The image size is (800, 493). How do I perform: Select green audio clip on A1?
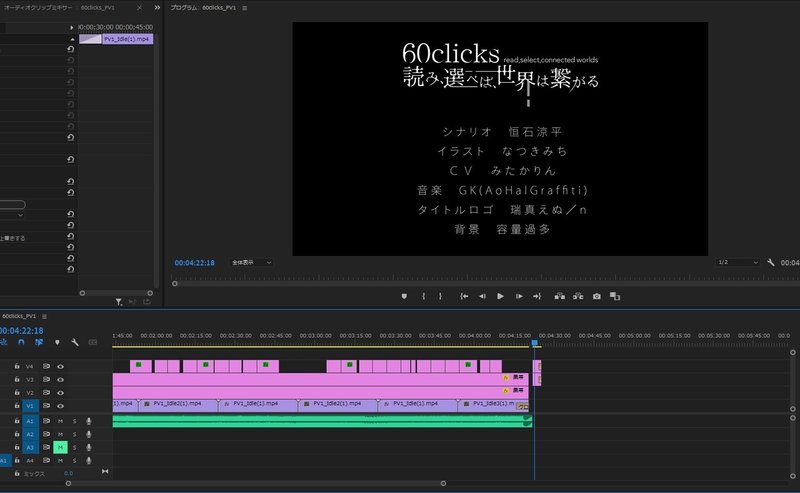click(x=322, y=421)
